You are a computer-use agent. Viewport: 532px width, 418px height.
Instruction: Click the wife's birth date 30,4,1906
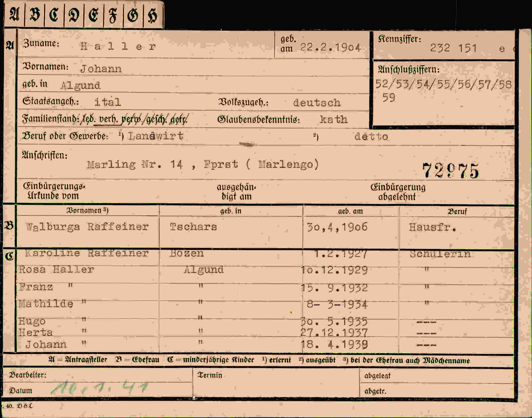pos(337,227)
